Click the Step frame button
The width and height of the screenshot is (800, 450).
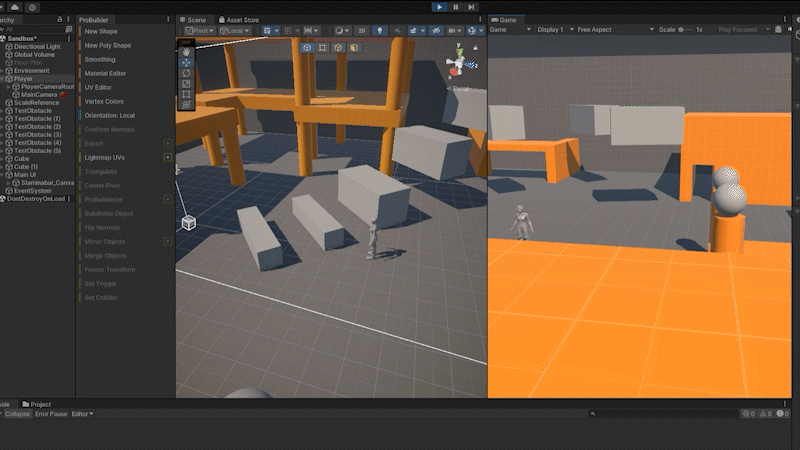click(x=472, y=7)
